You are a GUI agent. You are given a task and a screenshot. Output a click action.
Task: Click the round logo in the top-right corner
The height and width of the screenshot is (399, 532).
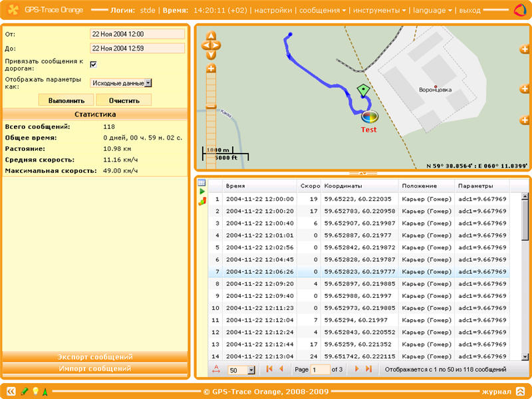click(520, 10)
